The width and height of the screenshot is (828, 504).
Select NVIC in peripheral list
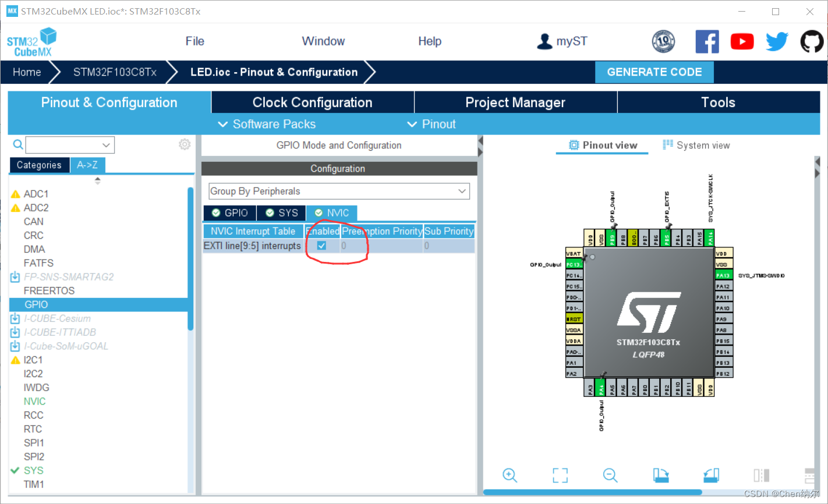[x=34, y=401]
